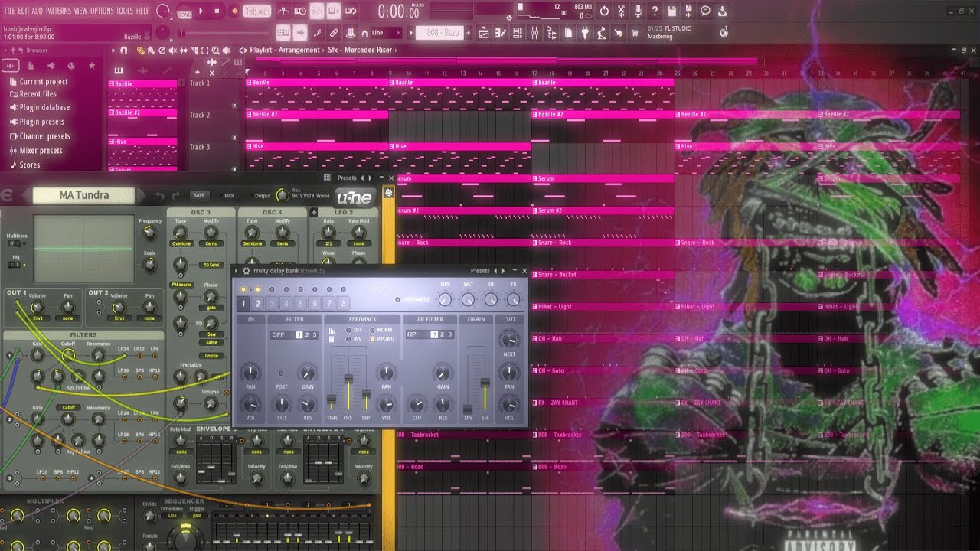Open the Plugin picker plug icon

[585, 33]
